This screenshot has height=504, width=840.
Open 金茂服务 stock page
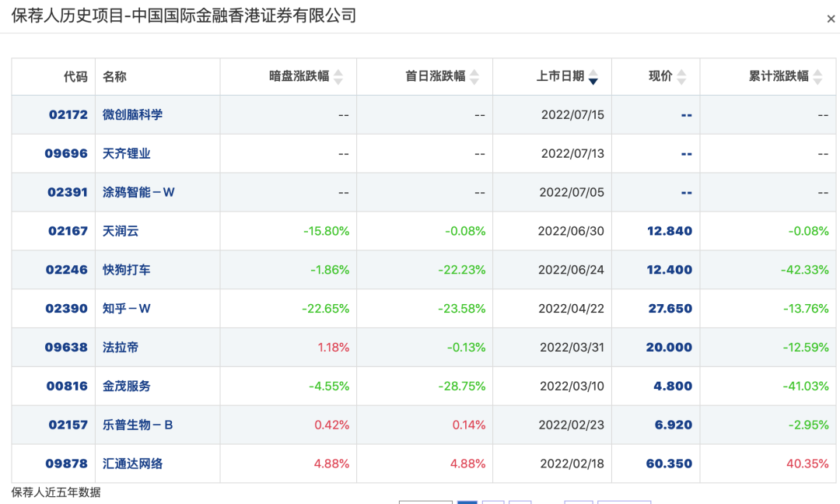[x=127, y=387]
